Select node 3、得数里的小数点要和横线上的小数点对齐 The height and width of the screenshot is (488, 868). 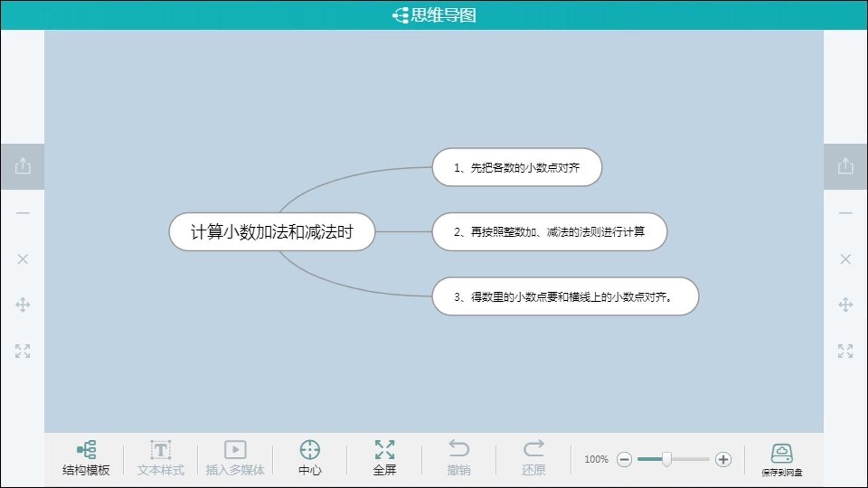[x=565, y=296]
